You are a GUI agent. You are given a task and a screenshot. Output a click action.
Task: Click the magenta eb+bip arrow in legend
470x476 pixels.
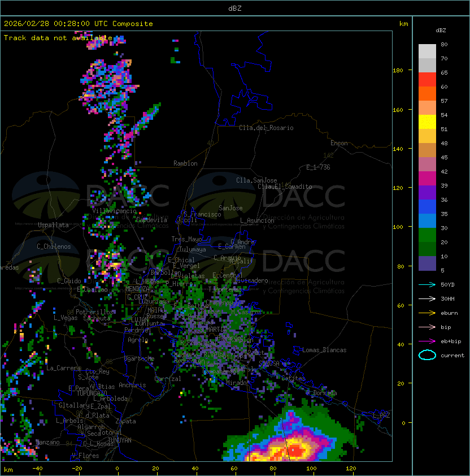(x=427, y=341)
